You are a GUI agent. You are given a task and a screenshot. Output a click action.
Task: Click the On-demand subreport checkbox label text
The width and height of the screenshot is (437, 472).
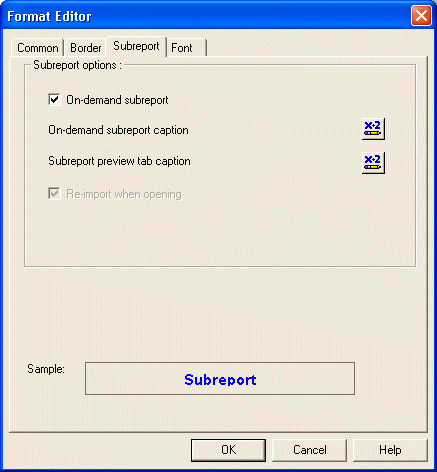click(117, 100)
